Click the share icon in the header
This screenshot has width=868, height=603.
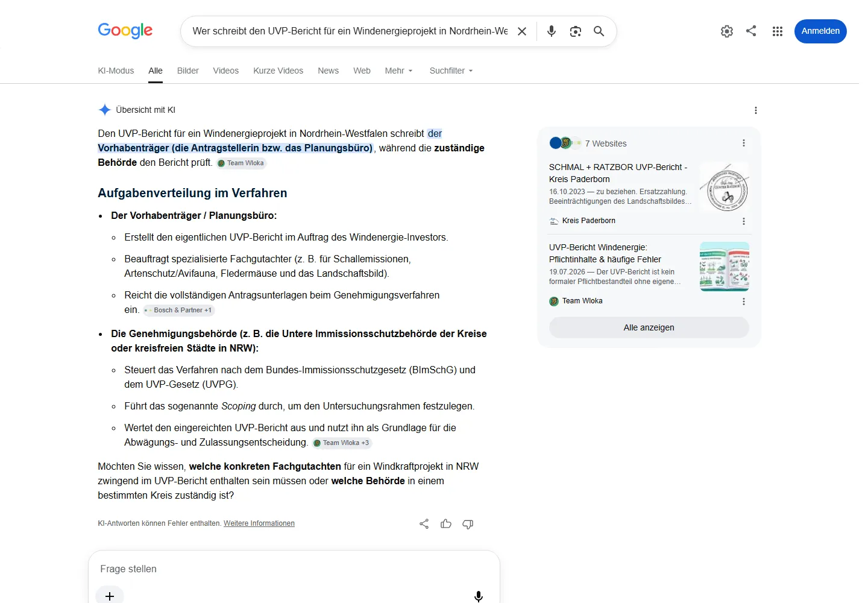pyautogui.click(x=751, y=31)
